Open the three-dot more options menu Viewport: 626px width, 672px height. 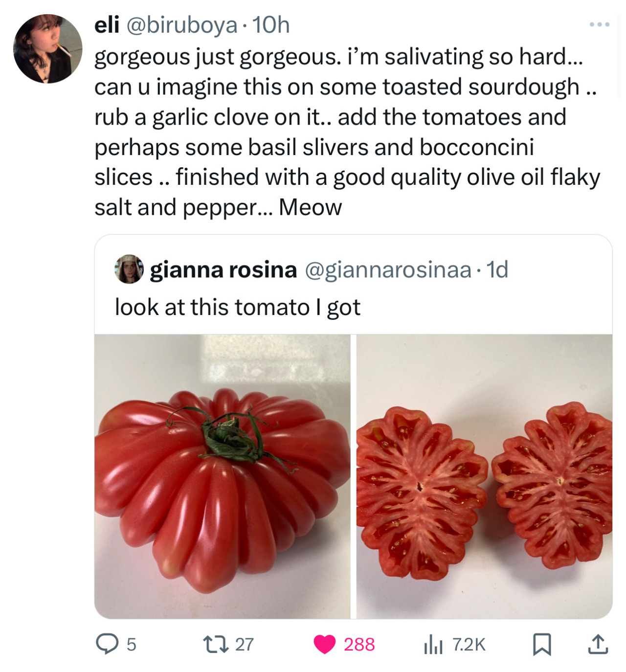599,24
